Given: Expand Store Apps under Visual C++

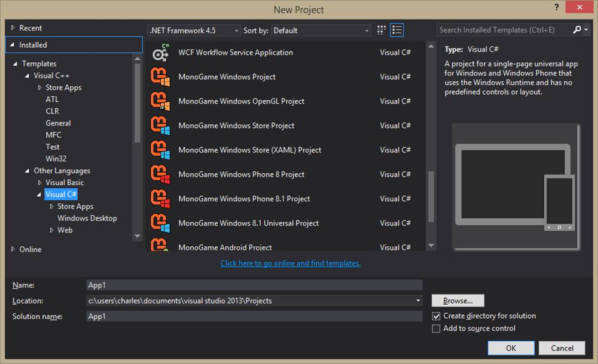Looking at the screenshot, I should pyautogui.click(x=39, y=87).
